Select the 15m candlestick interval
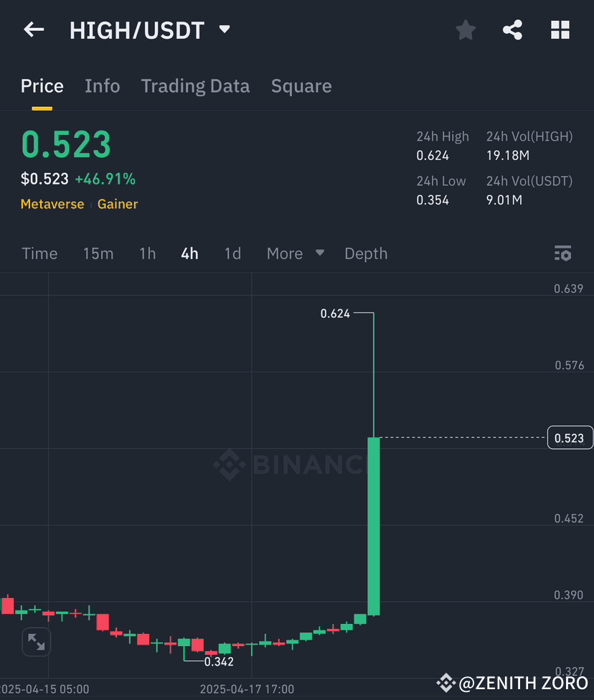This screenshot has width=594, height=700. coord(98,253)
